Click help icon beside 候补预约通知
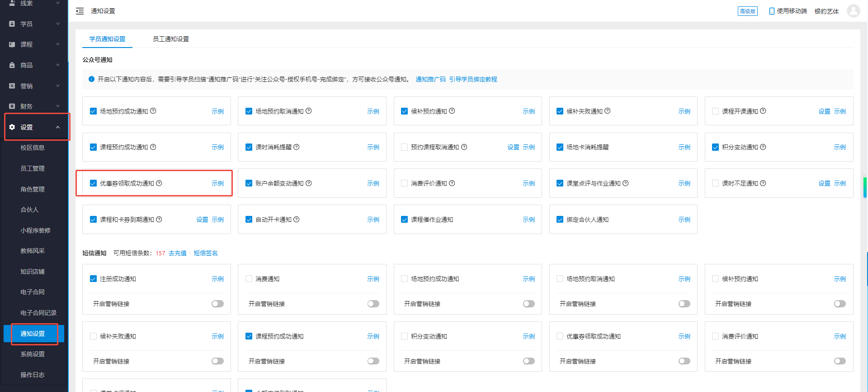Screen dimensions: 868x392 452,111
